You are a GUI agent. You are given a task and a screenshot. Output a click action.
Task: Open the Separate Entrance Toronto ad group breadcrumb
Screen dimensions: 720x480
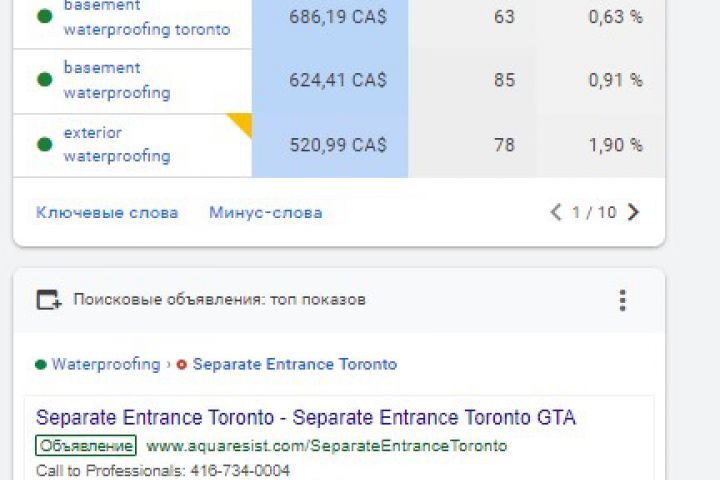pos(294,365)
